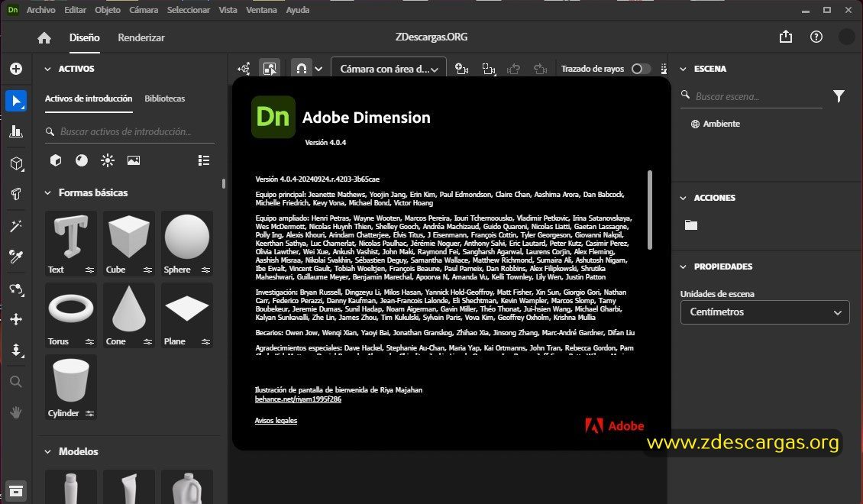Select the Pan move tool
The width and height of the screenshot is (863, 504).
16,320
